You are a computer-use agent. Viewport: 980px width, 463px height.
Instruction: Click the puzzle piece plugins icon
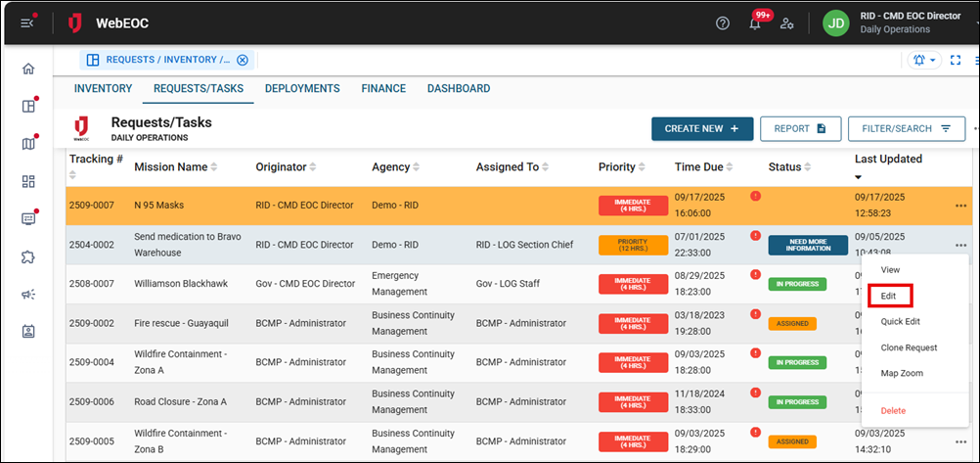tap(28, 256)
